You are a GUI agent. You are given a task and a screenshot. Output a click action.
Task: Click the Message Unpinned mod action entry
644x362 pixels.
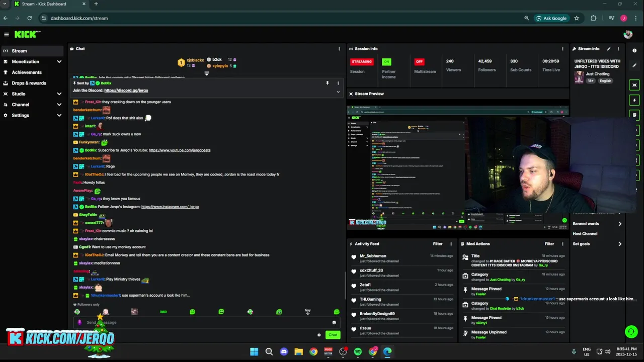513,334
